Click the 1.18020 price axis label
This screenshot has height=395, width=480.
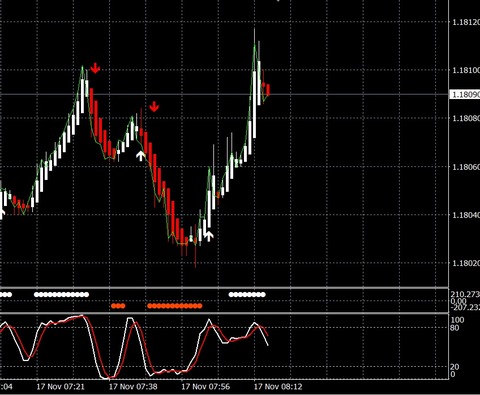click(466, 263)
